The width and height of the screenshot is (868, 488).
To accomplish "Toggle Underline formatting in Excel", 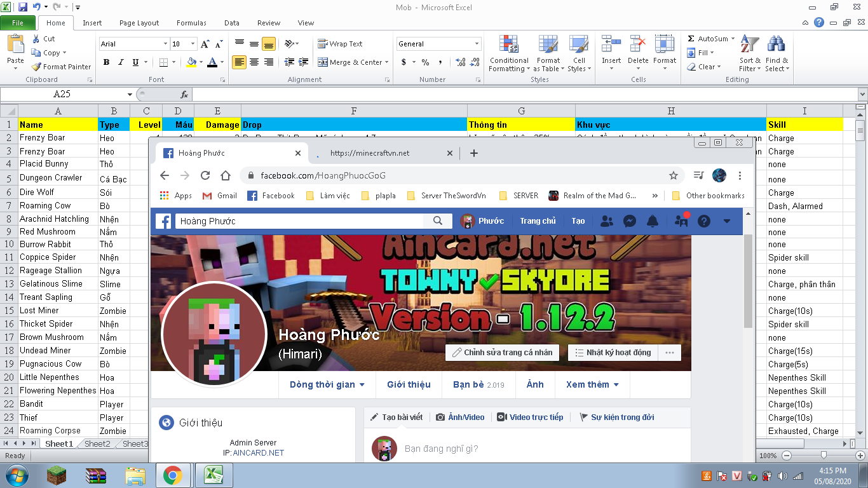I will tap(135, 62).
